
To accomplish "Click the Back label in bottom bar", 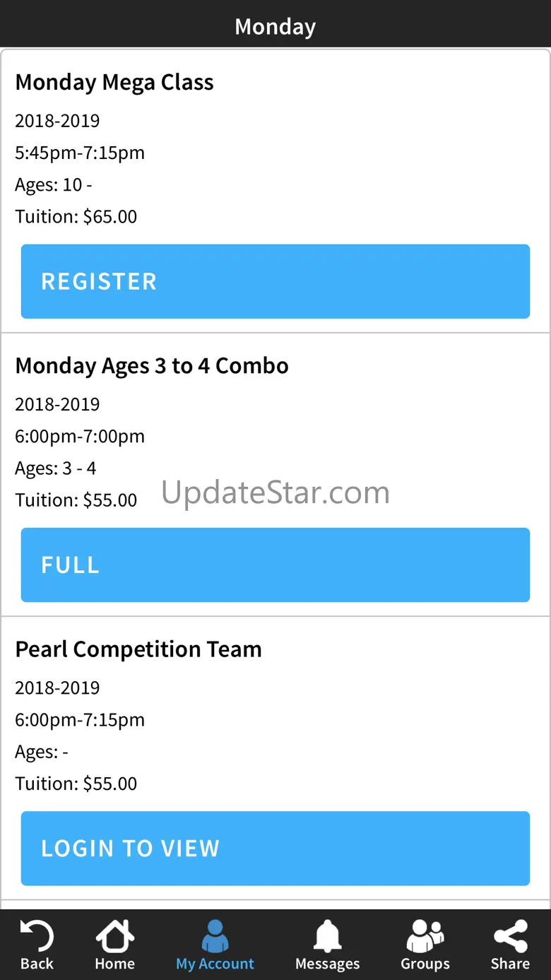I will (37, 964).
